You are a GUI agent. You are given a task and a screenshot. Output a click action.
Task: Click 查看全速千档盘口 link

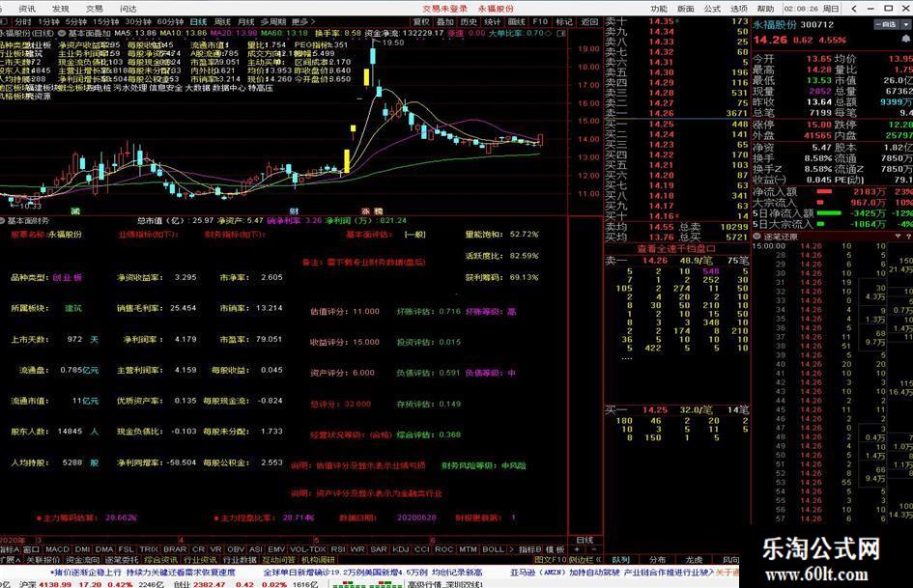click(x=676, y=248)
